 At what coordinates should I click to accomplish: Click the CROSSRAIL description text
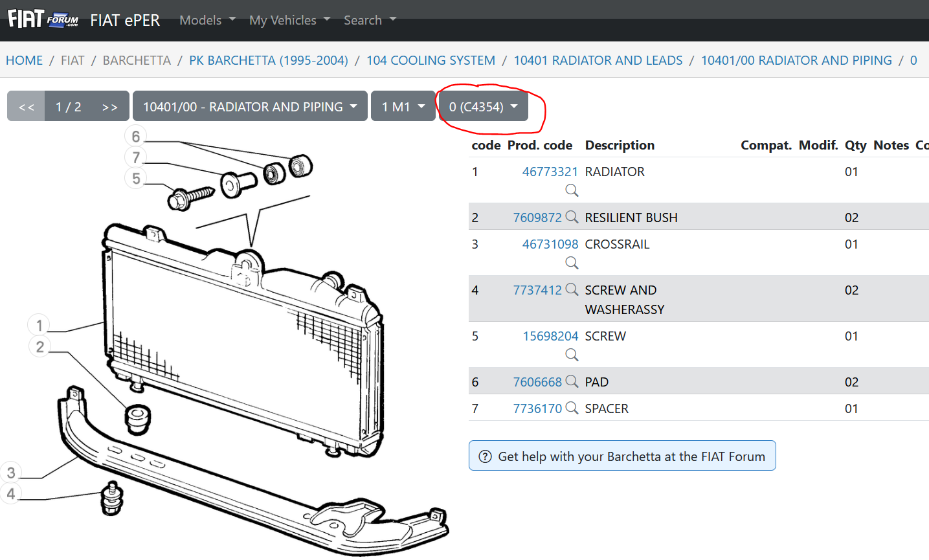point(617,244)
